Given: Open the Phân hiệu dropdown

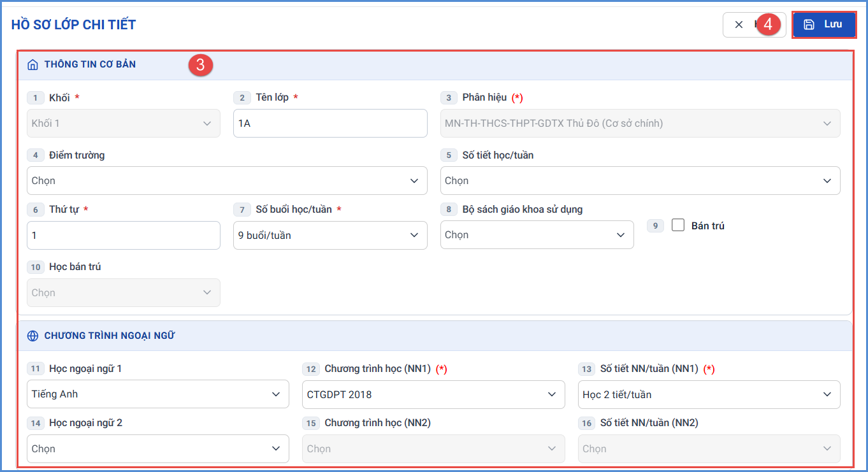Looking at the screenshot, I should (x=640, y=124).
